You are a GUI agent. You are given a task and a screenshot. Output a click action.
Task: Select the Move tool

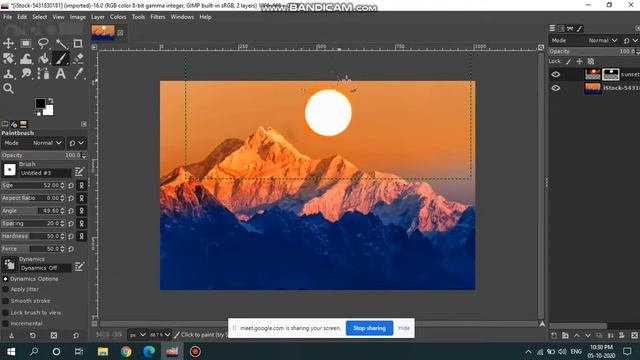(8, 43)
